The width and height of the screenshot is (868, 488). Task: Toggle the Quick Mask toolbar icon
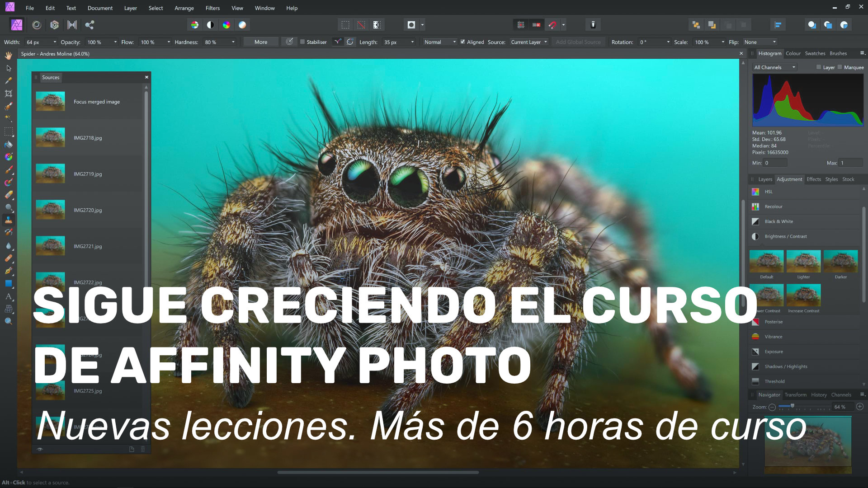pos(411,25)
